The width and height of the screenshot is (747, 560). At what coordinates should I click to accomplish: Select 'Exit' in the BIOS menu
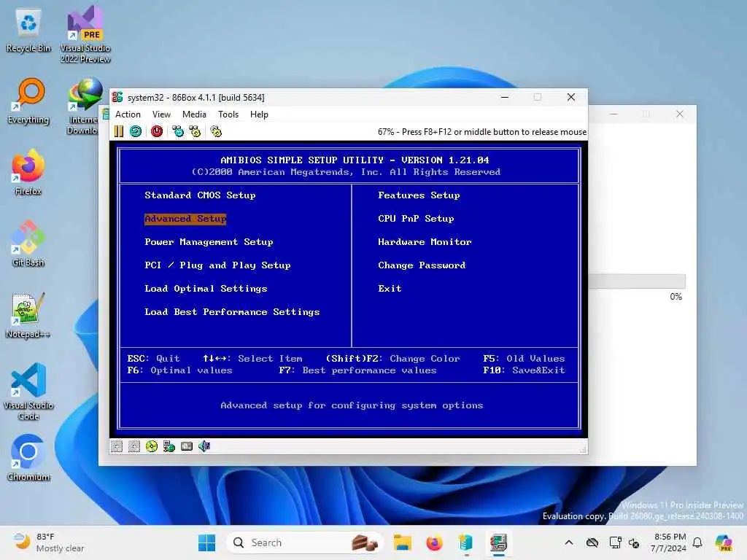(390, 289)
